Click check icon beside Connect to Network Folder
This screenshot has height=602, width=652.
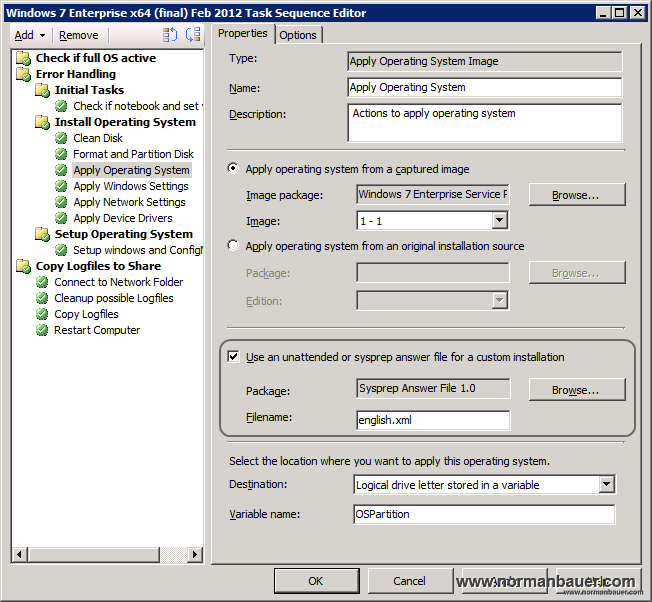point(42,282)
